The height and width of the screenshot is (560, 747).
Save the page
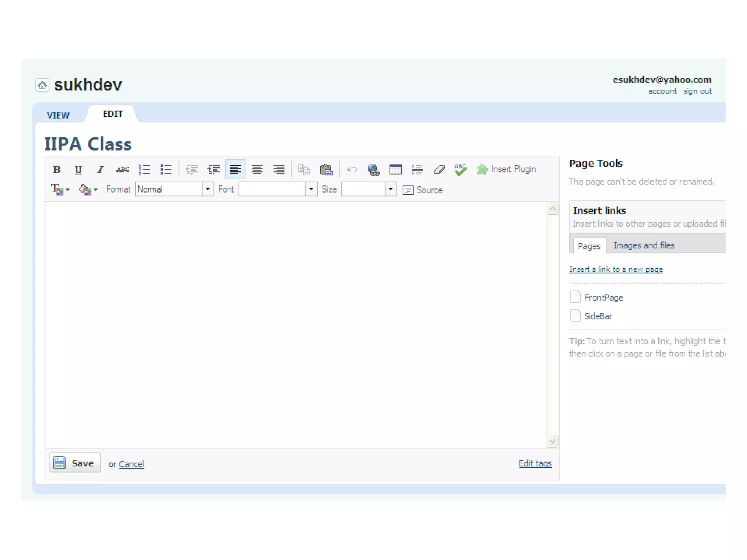point(75,463)
